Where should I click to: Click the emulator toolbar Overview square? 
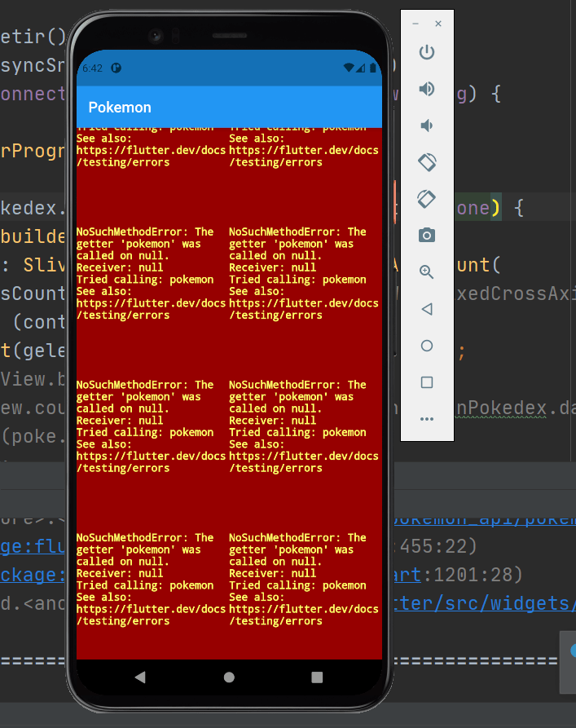coord(427,382)
